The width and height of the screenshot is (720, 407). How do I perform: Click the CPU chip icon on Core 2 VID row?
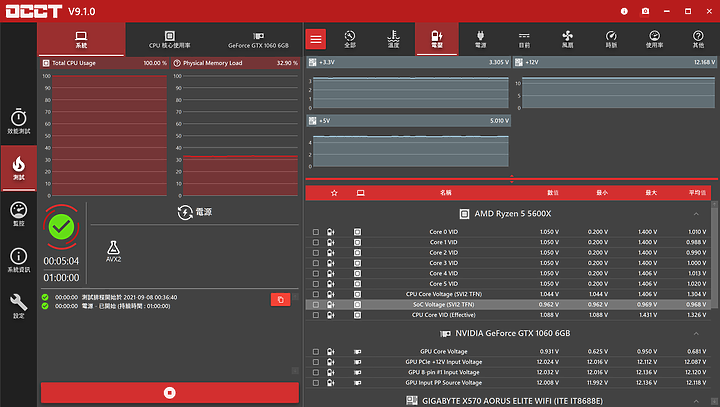tap(357, 253)
